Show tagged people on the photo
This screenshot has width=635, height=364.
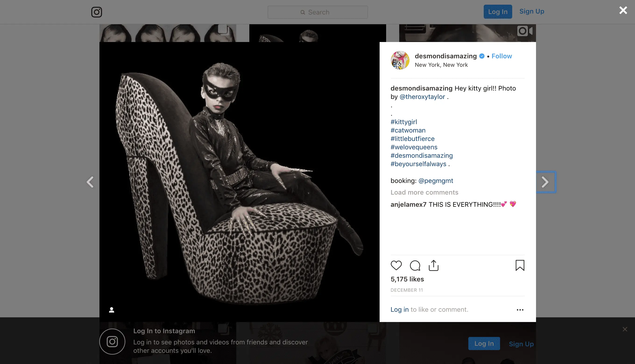pos(112,310)
